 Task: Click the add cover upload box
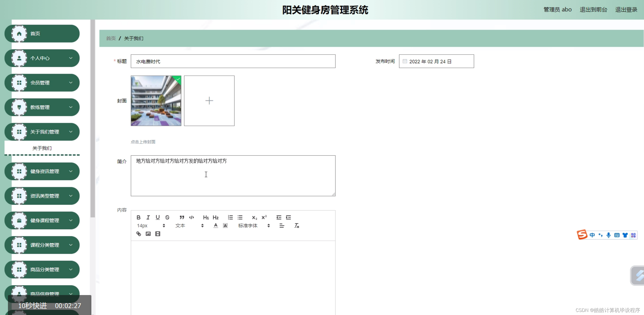(x=209, y=101)
